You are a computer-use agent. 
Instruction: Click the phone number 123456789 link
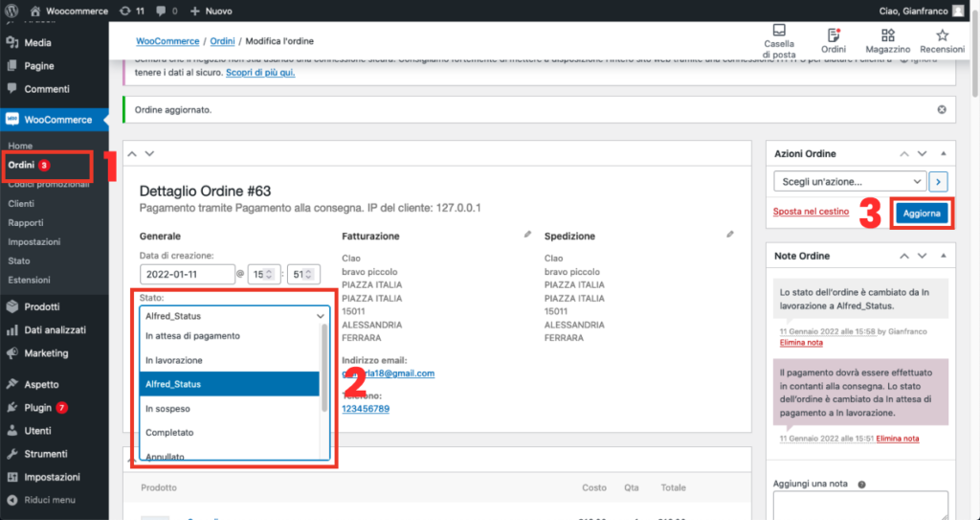(x=366, y=409)
